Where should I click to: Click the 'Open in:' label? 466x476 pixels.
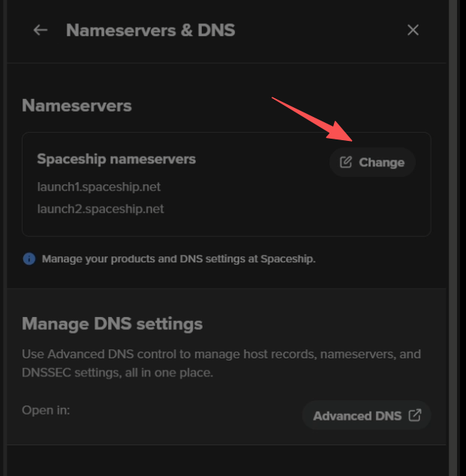[x=46, y=410]
